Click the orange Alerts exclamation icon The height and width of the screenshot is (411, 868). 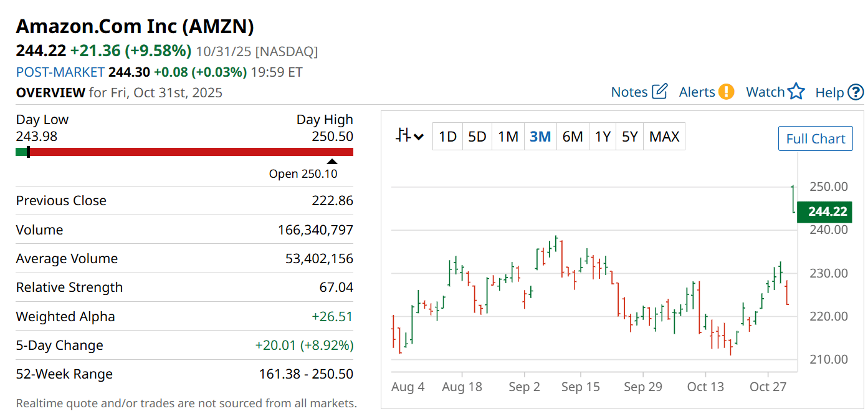pos(726,92)
